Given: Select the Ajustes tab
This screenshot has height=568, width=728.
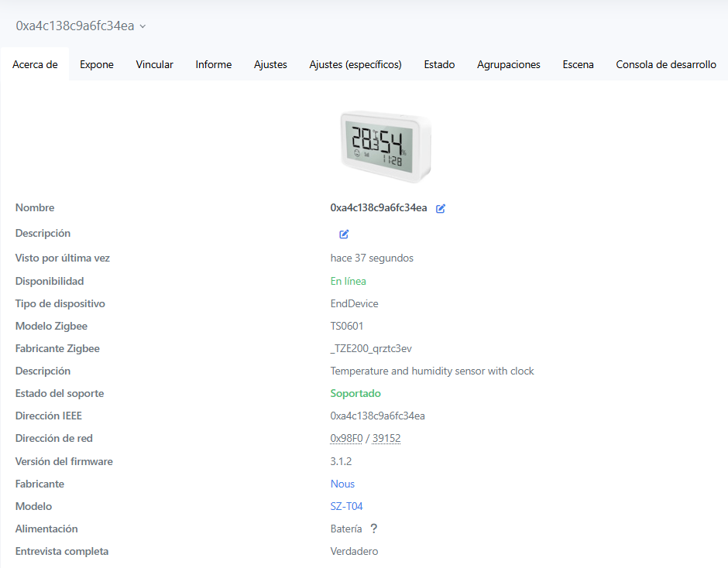Looking at the screenshot, I should tap(270, 64).
